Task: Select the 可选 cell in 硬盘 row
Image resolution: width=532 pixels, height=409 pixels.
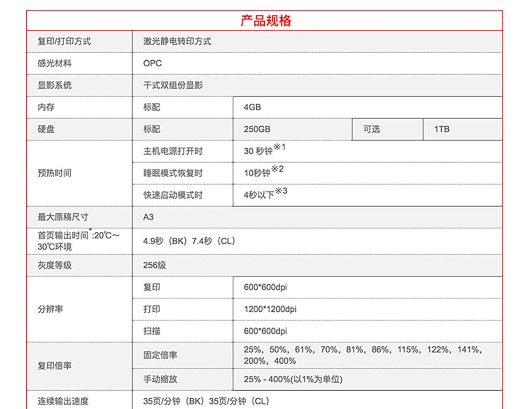Action: pyautogui.click(x=371, y=129)
